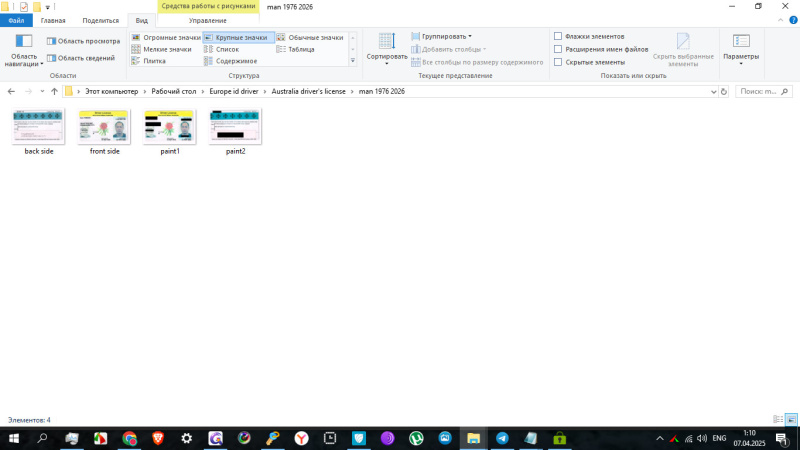Select the 'Таблица' details view layout
This screenshot has width=800, height=450.
[301, 49]
